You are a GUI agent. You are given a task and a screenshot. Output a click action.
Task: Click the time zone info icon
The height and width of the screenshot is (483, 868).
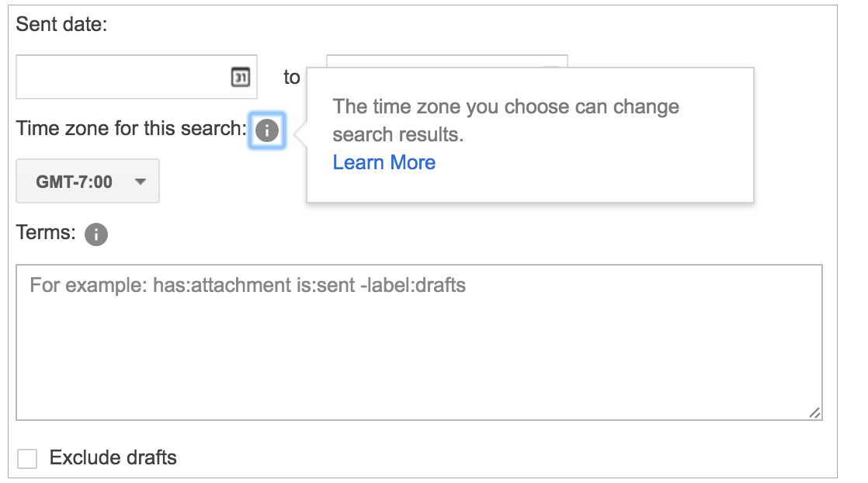266,130
